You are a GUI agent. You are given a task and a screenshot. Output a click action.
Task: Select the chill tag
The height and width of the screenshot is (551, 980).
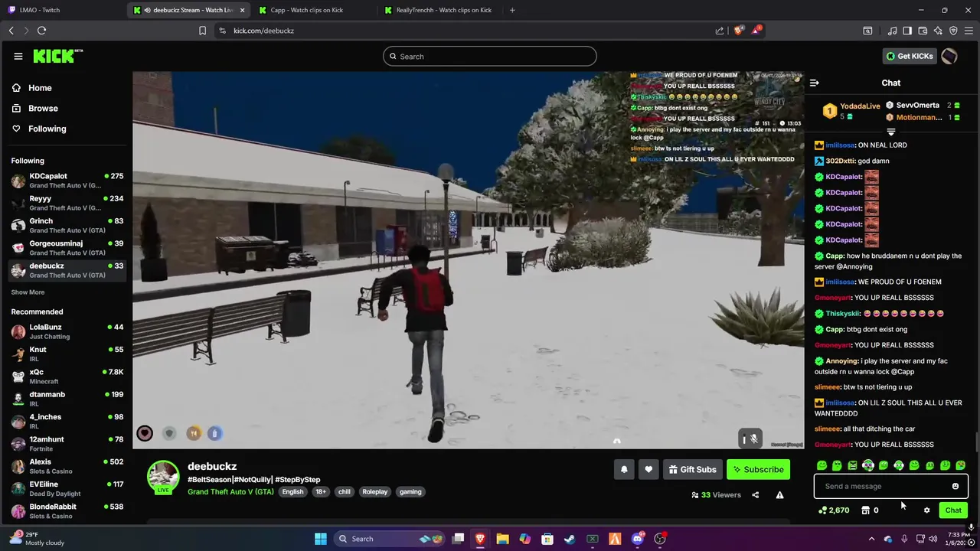345,492
